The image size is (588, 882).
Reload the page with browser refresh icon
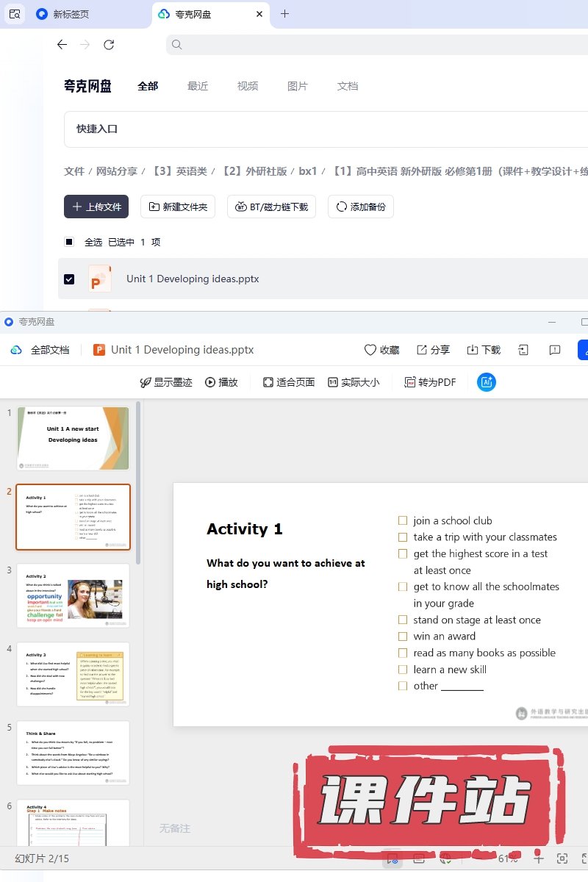pyautogui.click(x=109, y=45)
